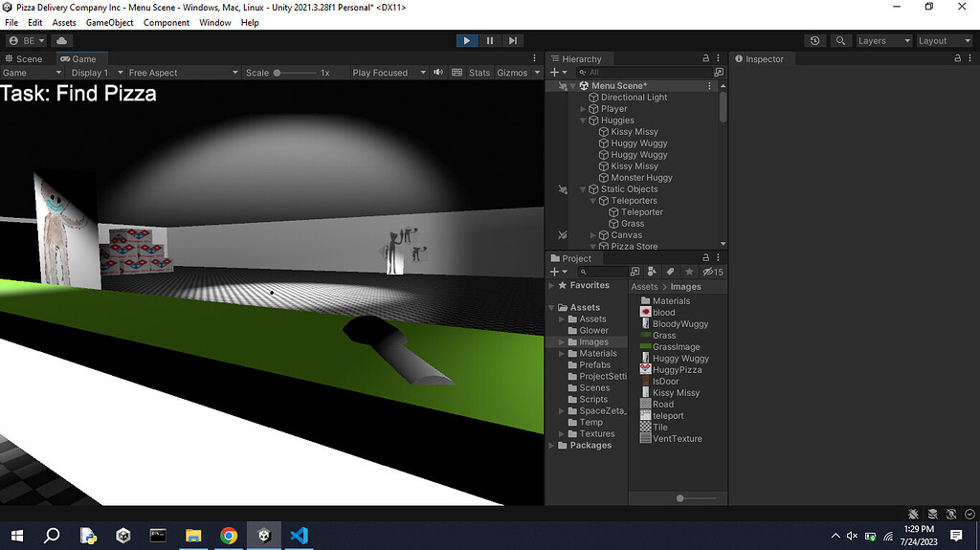Open Hierarchy search-in-window icon

tap(719, 73)
